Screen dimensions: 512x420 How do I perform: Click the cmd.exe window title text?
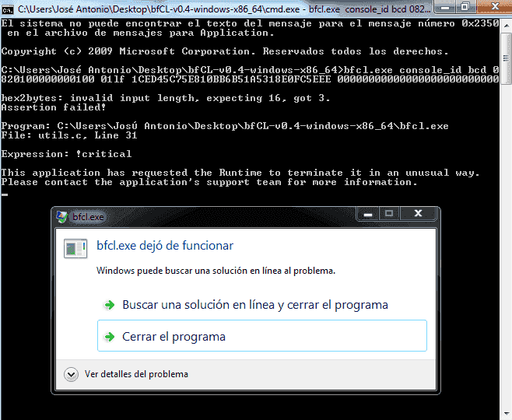pyautogui.click(x=224, y=9)
